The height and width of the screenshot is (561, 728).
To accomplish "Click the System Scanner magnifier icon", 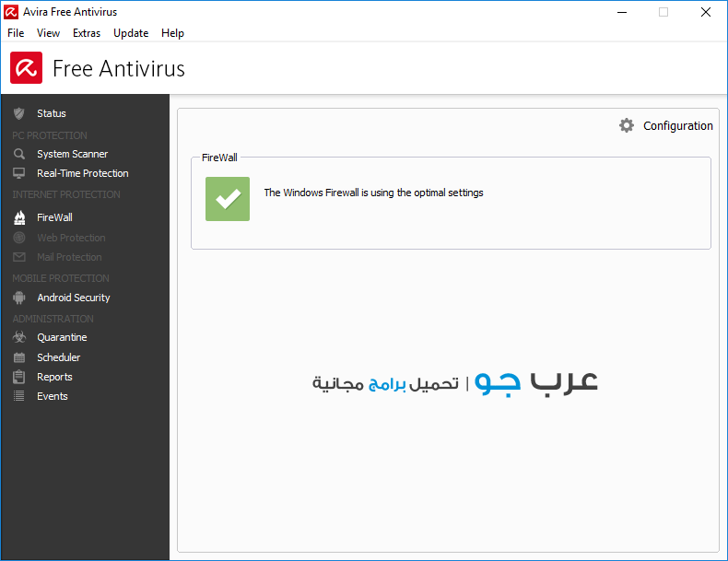I will point(19,154).
